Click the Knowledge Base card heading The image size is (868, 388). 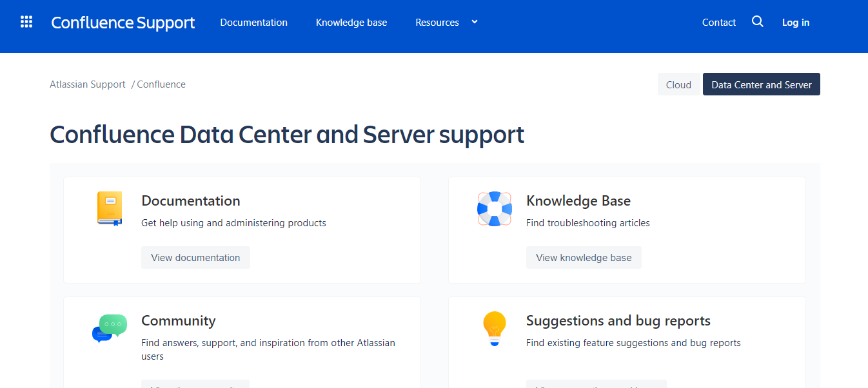578,200
